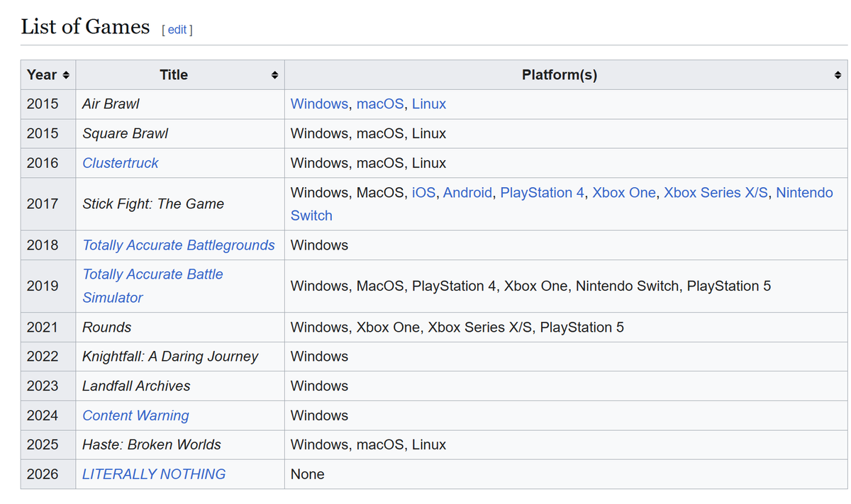Select platforms text in Square Brawl row
Screen dimensions: 851x504
click(x=368, y=133)
